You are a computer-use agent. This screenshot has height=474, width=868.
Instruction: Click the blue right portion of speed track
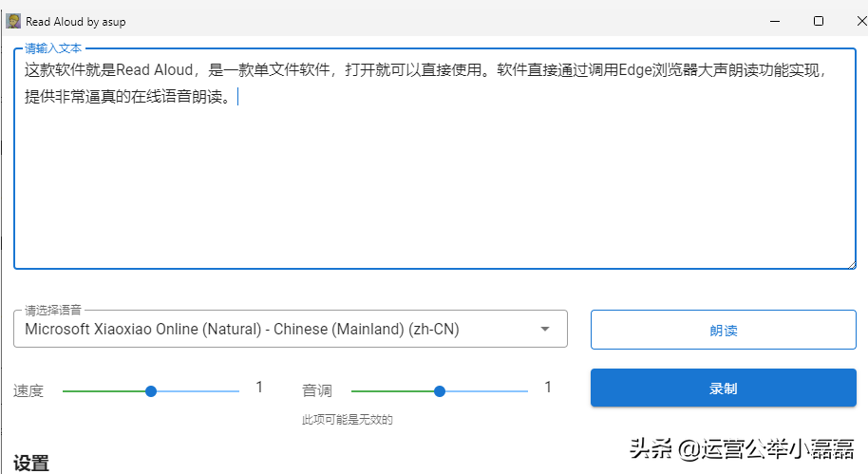(x=198, y=391)
